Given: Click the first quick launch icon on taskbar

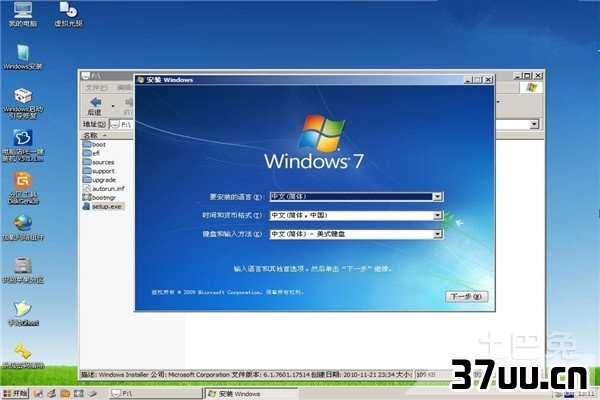Looking at the screenshot, I should click(x=38, y=393).
